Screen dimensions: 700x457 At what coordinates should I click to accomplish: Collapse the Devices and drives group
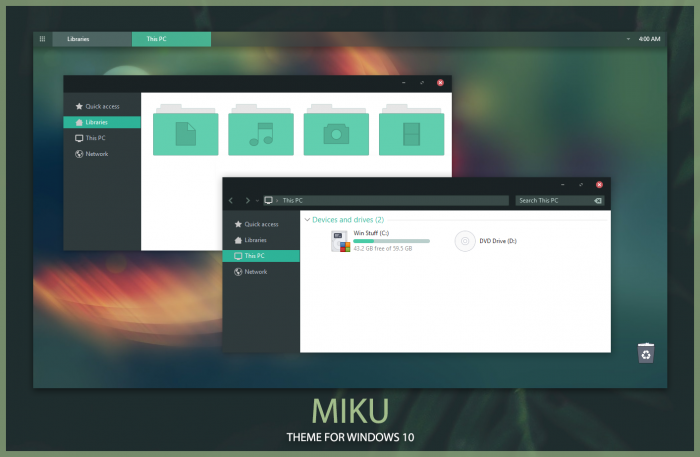307,220
